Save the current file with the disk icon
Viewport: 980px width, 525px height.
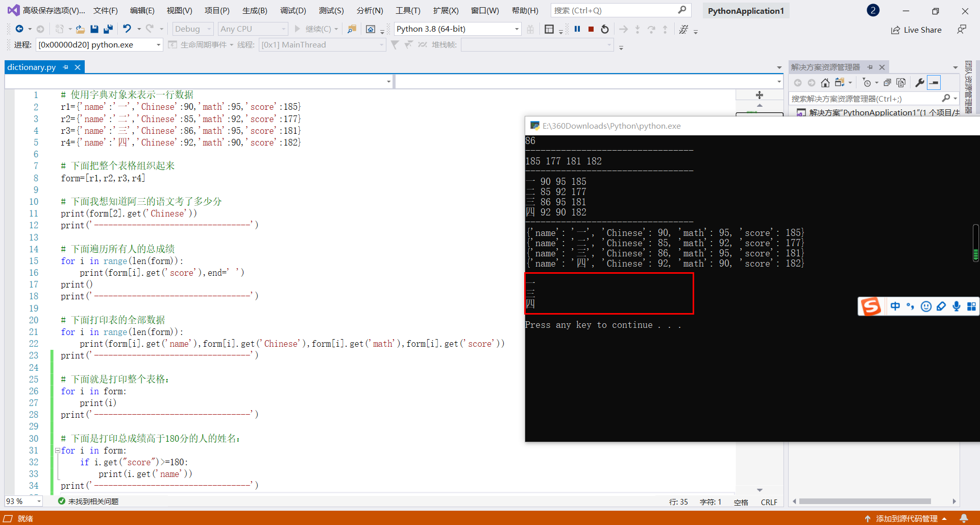coord(94,29)
